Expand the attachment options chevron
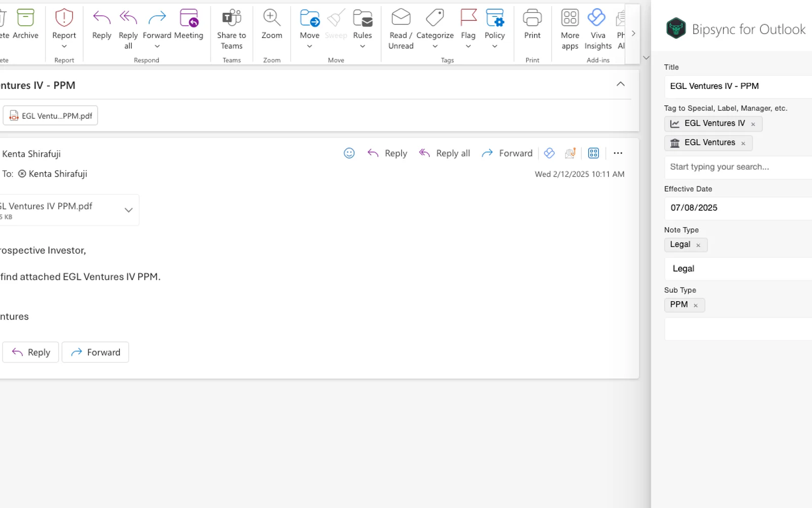 [128, 210]
